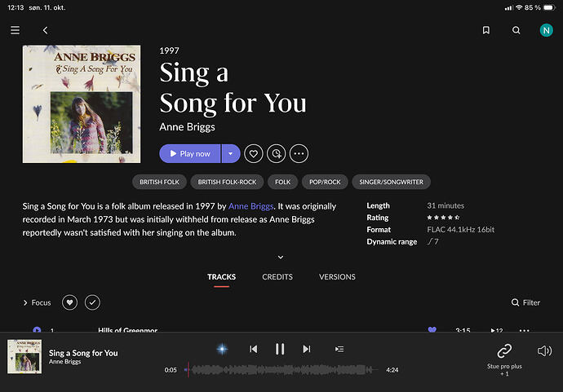Skip to next track
The image size is (563, 392).
[x=306, y=349]
